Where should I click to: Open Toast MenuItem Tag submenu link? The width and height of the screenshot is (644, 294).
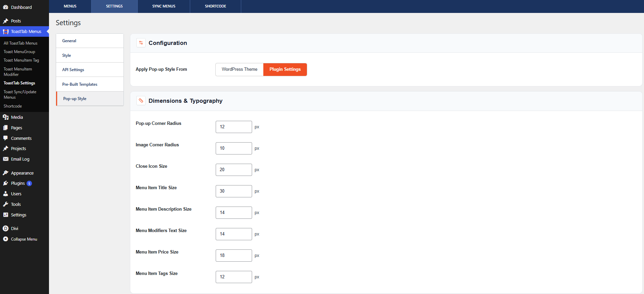click(x=21, y=60)
